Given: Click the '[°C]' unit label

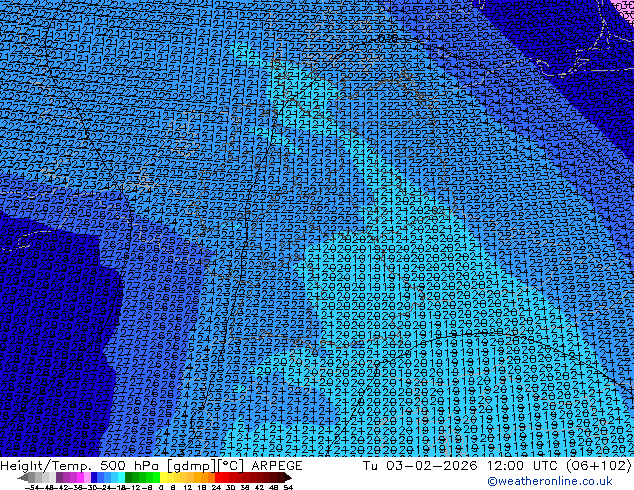Looking at the screenshot, I should pyautogui.click(x=232, y=466).
